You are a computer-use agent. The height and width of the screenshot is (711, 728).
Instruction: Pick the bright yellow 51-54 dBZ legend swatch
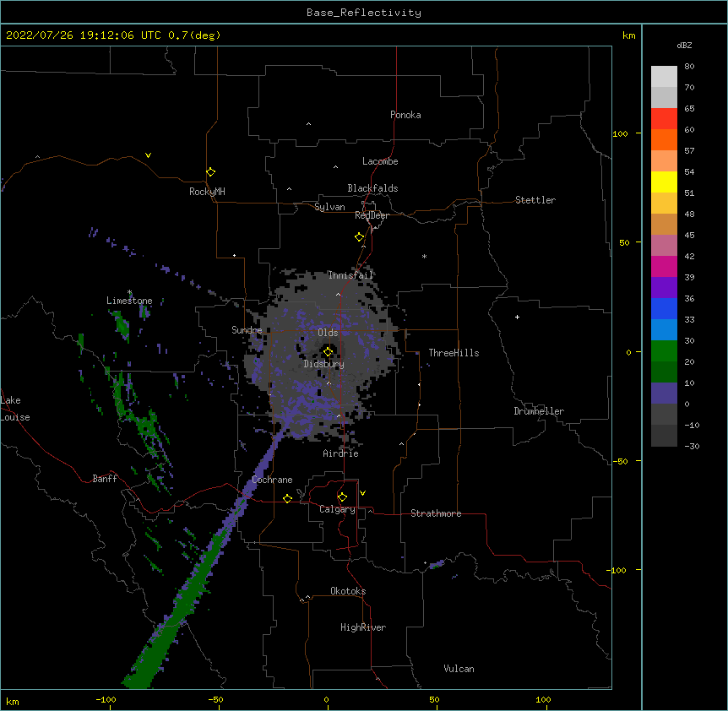pyautogui.click(x=664, y=182)
